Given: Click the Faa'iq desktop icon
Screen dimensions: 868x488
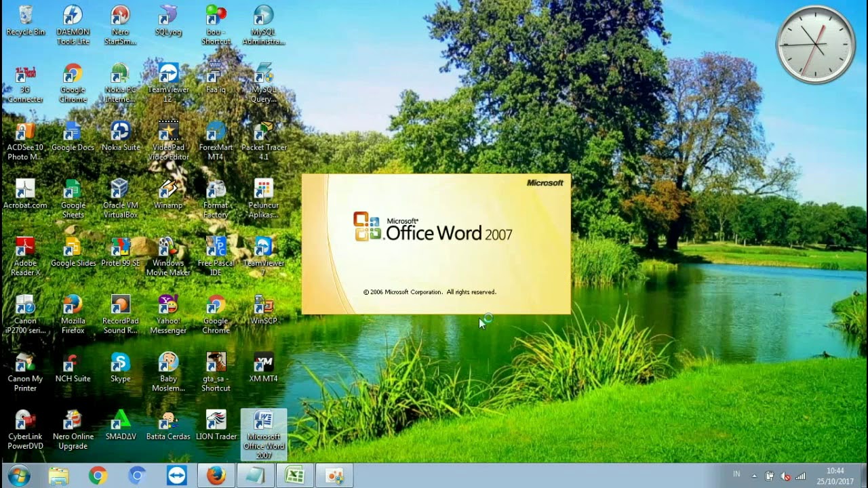Looking at the screenshot, I should (216, 79).
